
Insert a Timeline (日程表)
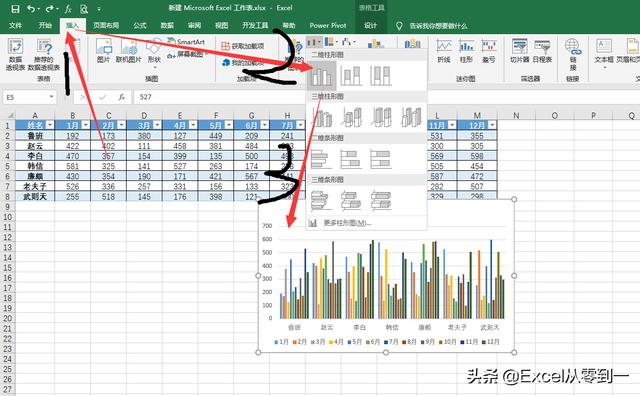click(x=542, y=51)
